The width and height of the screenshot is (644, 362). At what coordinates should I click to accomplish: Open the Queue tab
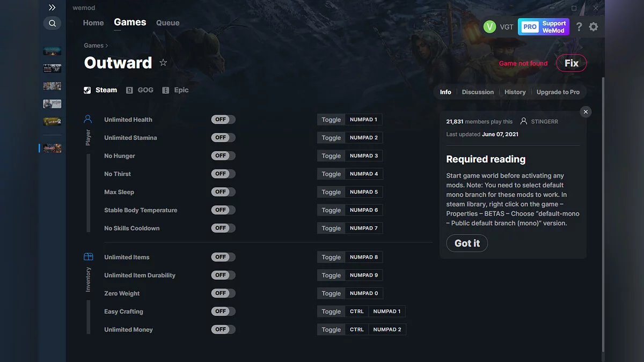[167, 23]
